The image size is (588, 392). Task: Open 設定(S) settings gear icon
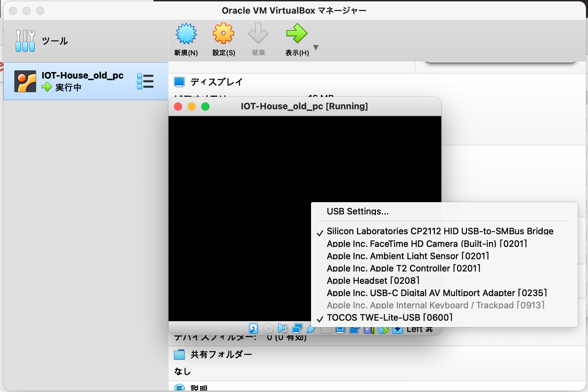coord(223,33)
